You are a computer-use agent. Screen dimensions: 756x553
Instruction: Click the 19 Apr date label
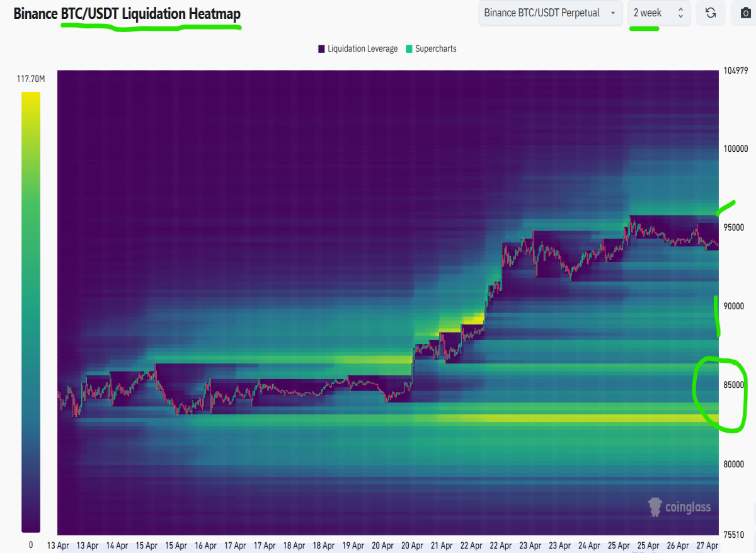(353, 545)
